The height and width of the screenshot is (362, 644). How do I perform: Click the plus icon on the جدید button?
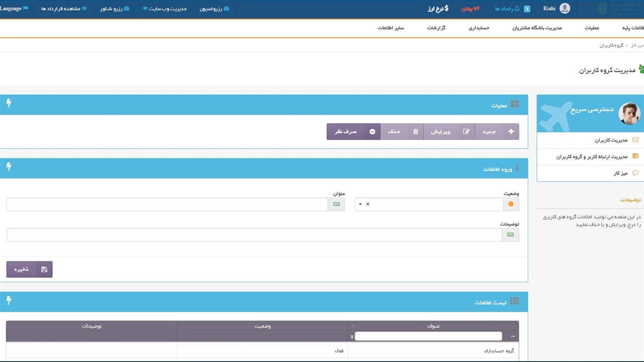coord(511,132)
